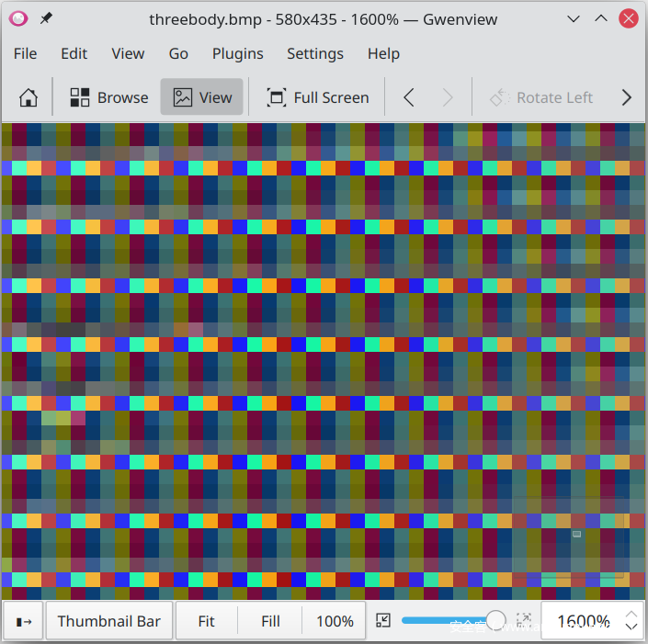
Task: Click the 1600% zoom input field
Action: point(582,622)
